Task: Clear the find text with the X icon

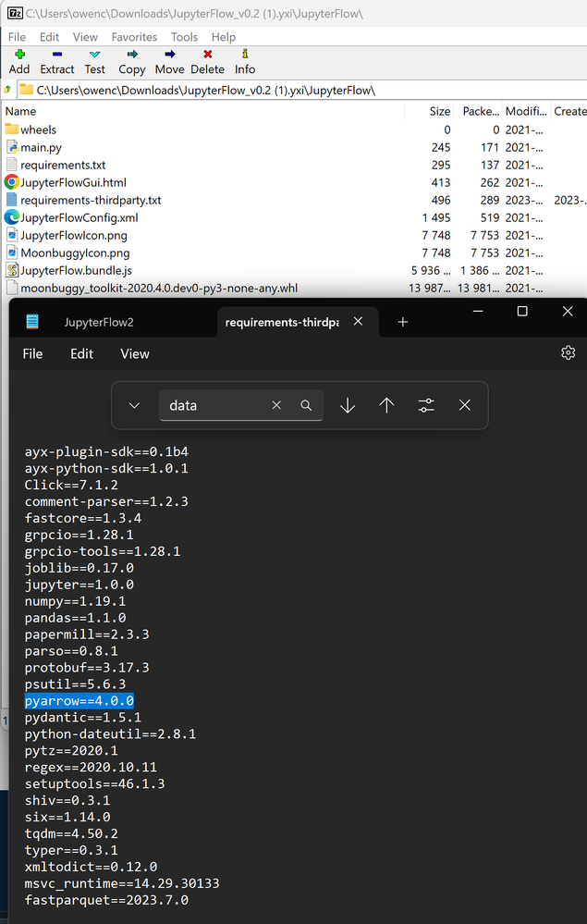Action: [276, 405]
